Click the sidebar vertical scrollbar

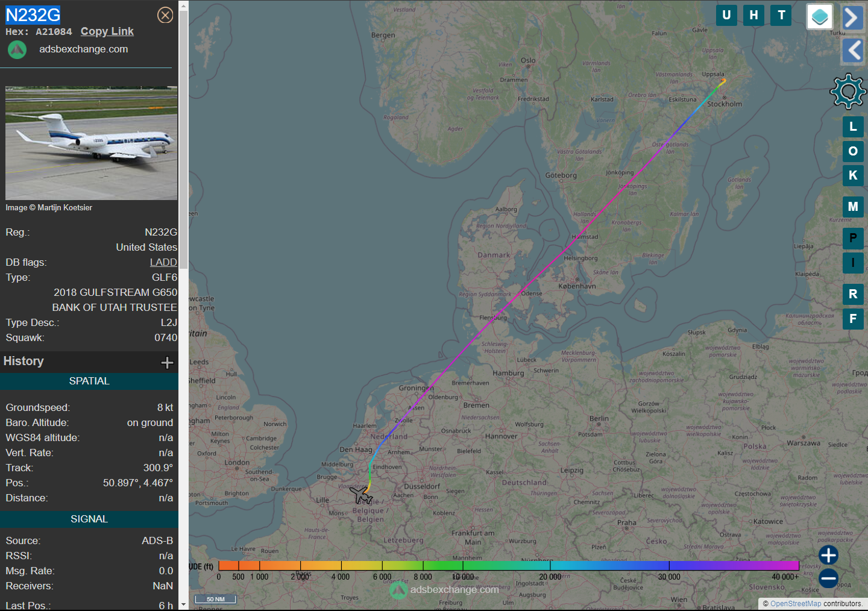click(183, 139)
